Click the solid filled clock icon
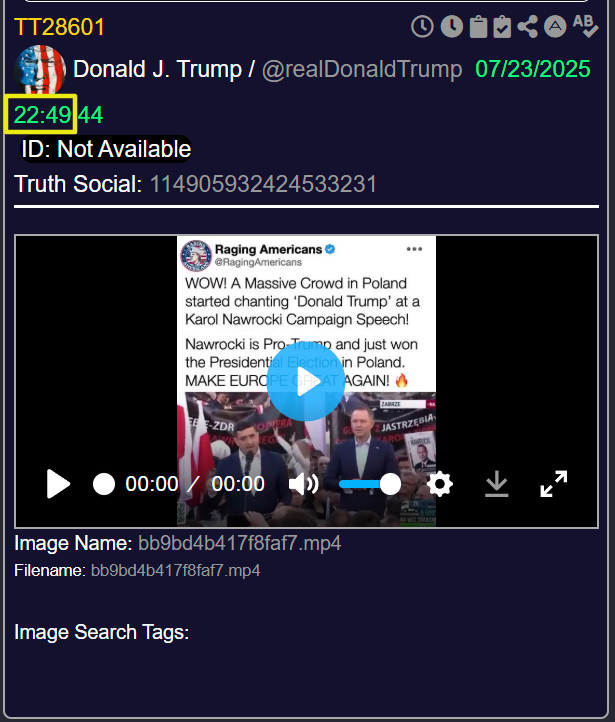This screenshot has width=615, height=722. [x=452, y=27]
